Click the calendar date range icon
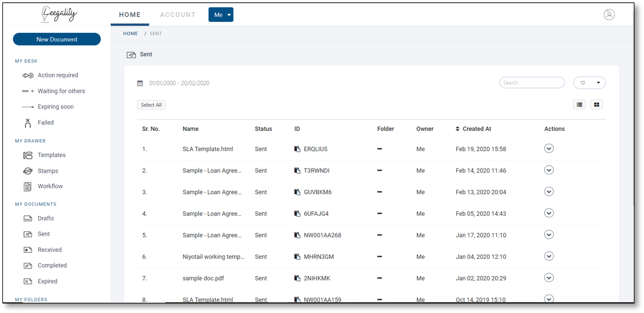This screenshot has width=644, height=313. (x=140, y=83)
